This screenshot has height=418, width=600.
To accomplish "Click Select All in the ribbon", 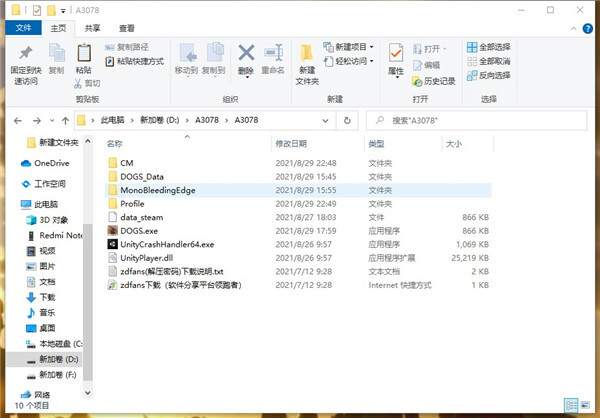I will (489, 47).
